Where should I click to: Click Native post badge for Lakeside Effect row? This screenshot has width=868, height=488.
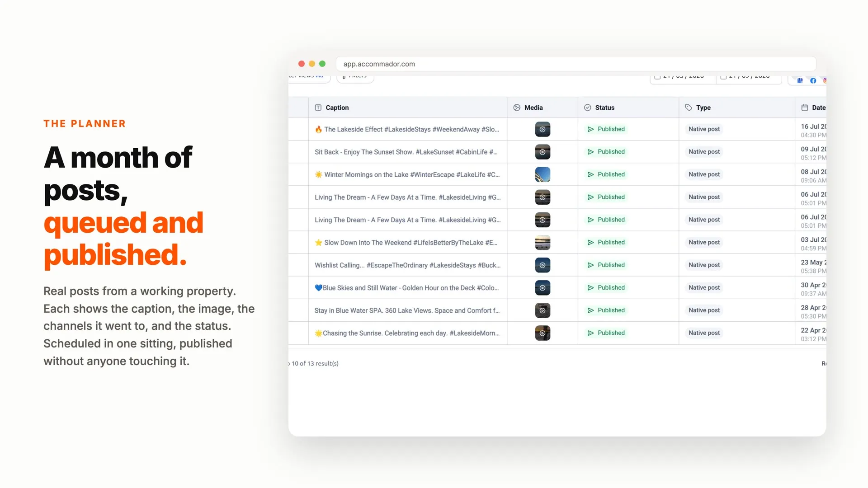click(x=704, y=129)
